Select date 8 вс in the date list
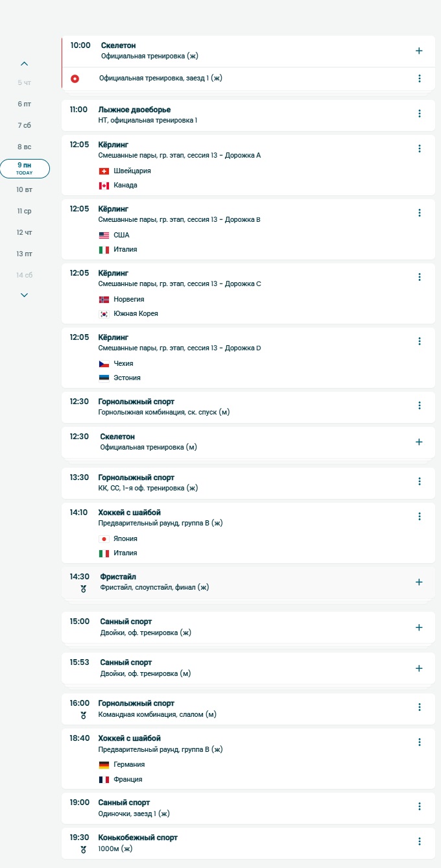This screenshot has width=441, height=868. 24,147
